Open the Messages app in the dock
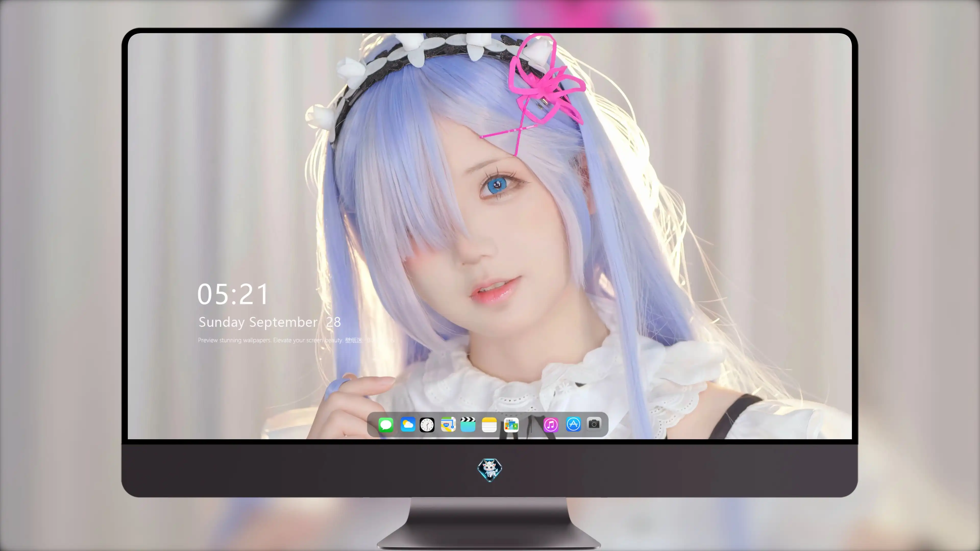The image size is (980, 551). [386, 424]
